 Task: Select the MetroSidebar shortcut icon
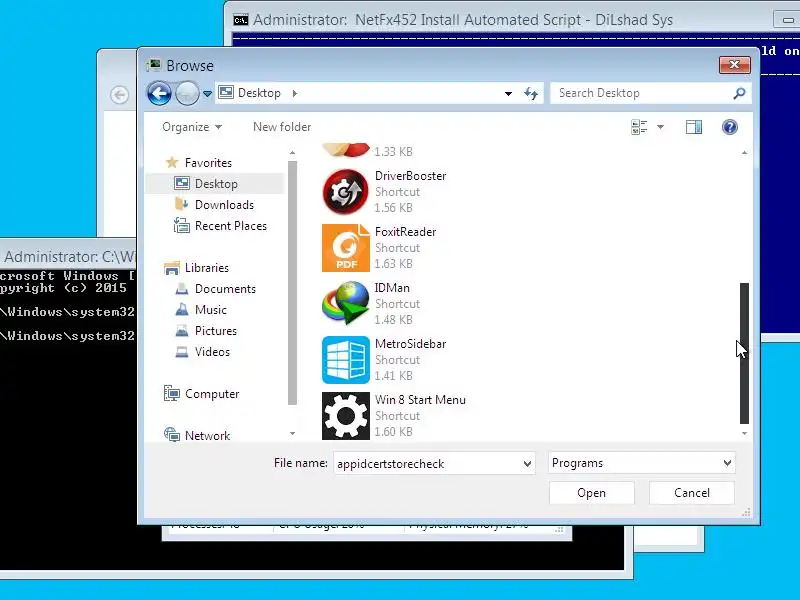point(345,360)
